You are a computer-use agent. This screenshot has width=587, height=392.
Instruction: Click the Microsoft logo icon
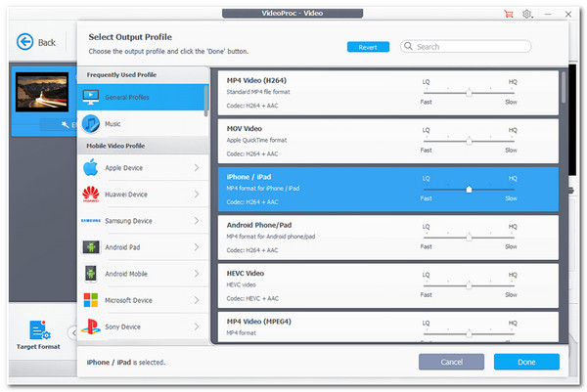[91, 300]
